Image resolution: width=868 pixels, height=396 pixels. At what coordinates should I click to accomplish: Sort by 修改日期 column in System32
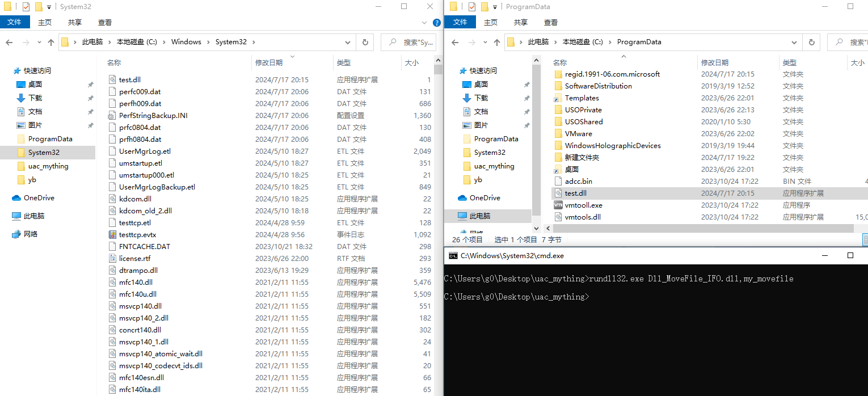269,63
